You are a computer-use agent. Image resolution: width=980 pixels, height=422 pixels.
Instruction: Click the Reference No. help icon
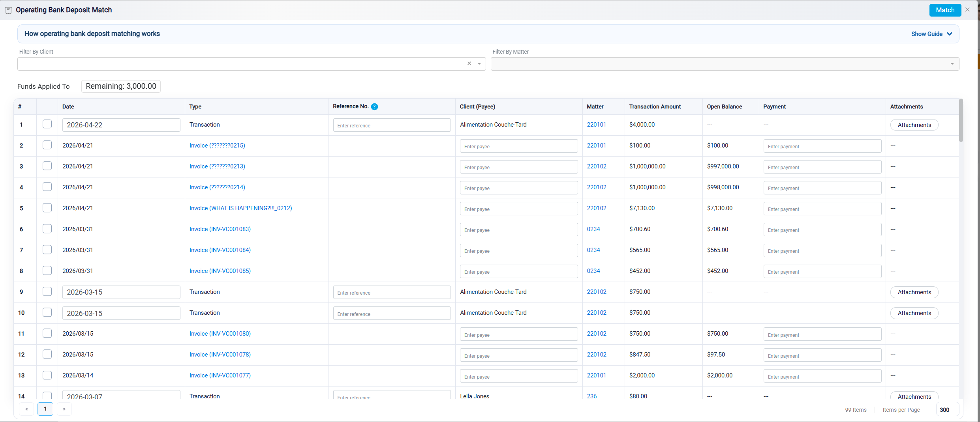point(374,106)
